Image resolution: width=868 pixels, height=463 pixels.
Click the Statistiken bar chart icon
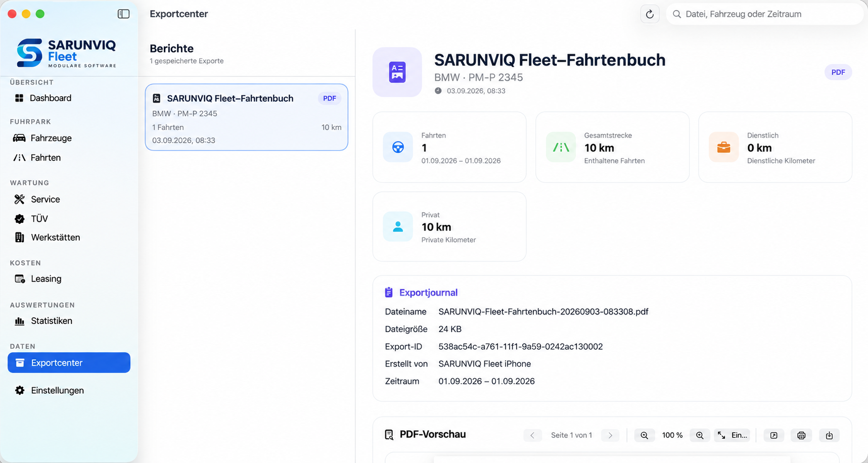(x=20, y=321)
